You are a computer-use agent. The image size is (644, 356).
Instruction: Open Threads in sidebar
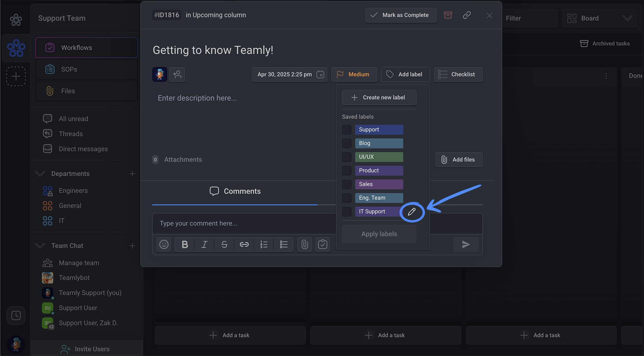coord(71,134)
